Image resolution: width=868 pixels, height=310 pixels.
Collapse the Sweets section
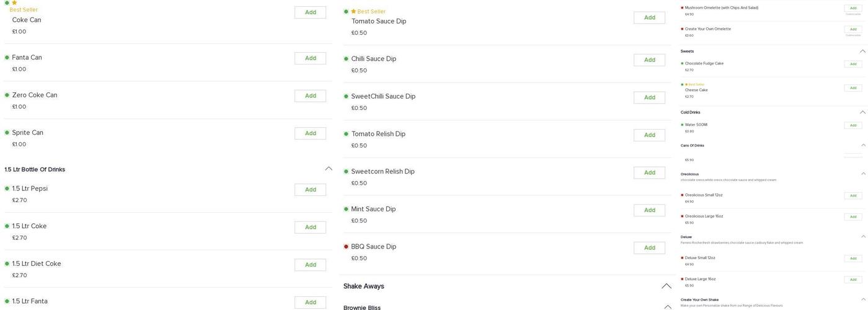pyautogui.click(x=862, y=51)
